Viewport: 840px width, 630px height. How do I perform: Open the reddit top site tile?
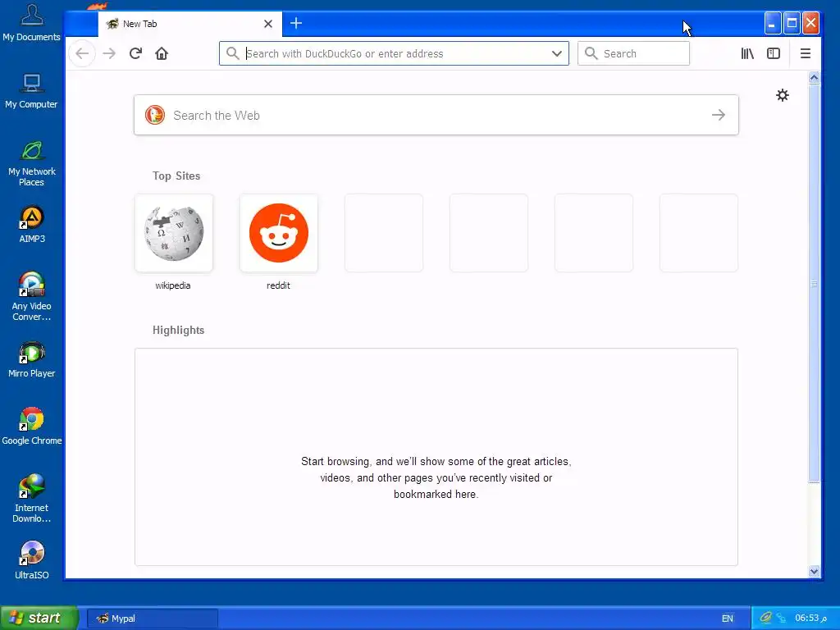click(x=279, y=233)
